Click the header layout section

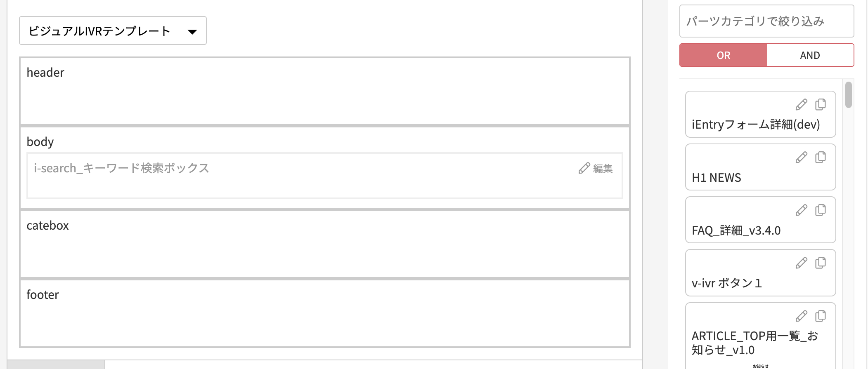tap(325, 91)
